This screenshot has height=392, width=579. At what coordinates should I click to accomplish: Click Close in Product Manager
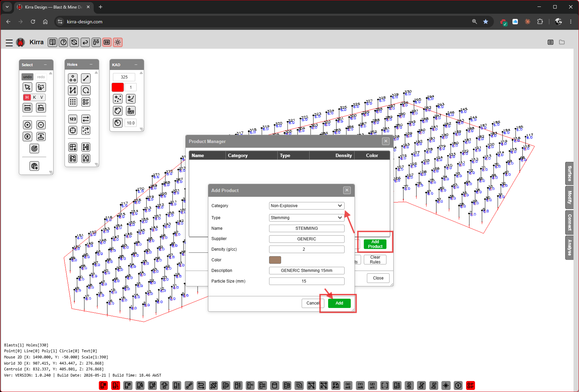[378, 278]
